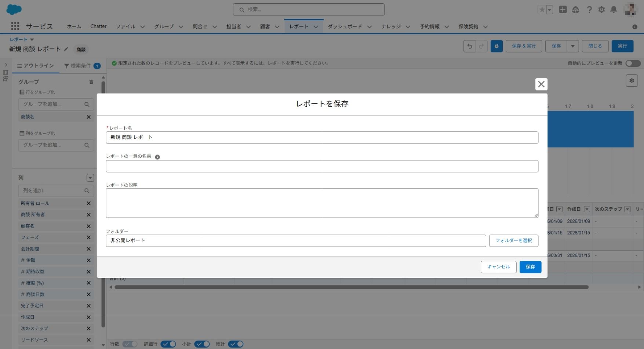The image size is (644, 349).
Task: Open the Chatter navigation tab
Action: pos(98,26)
